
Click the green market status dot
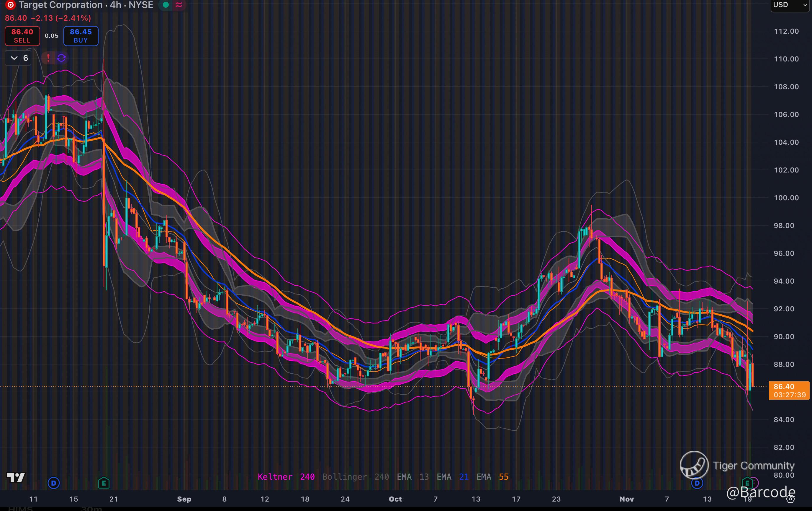pos(166,5)
